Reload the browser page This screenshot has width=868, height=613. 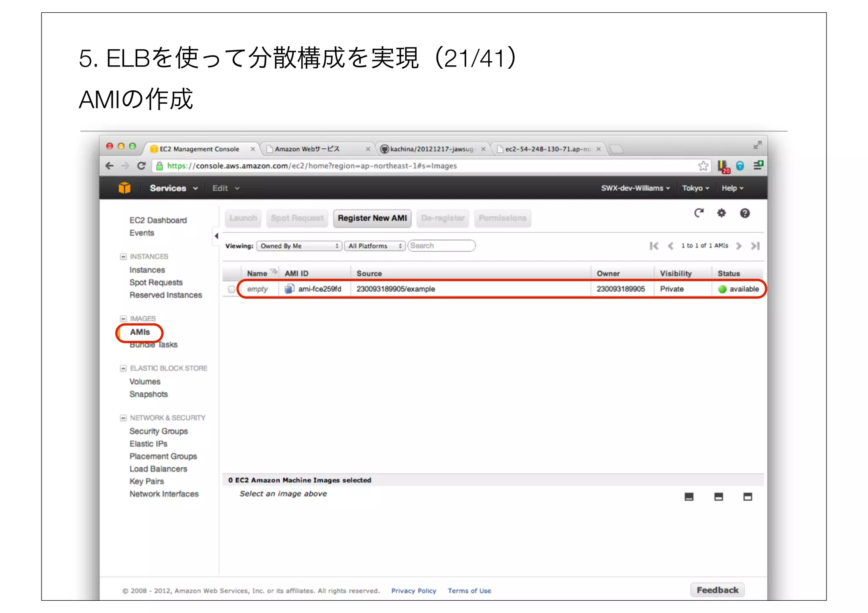pos(142,166)
